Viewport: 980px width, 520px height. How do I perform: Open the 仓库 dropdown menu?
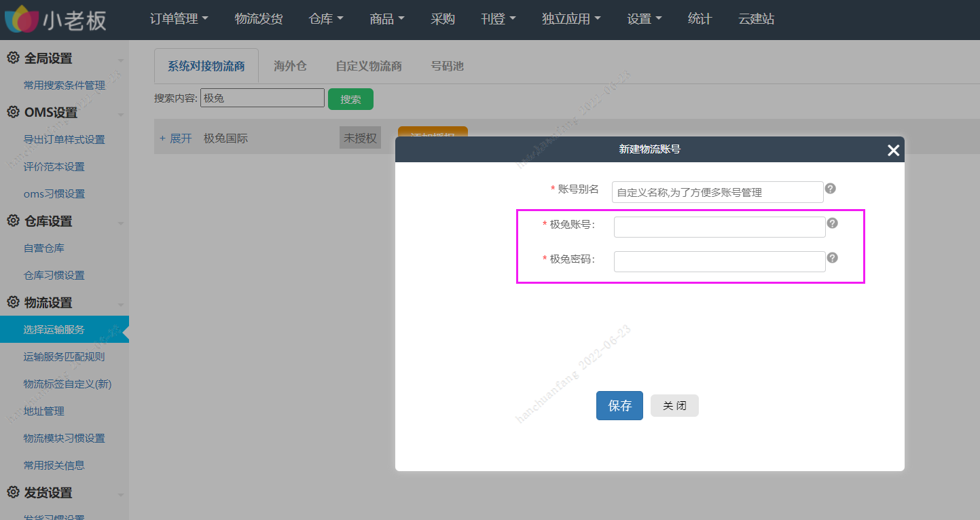coord(326,19)
